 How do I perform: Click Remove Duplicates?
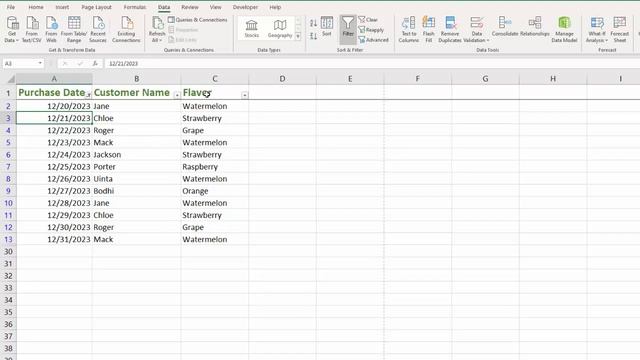pos(450,29)
